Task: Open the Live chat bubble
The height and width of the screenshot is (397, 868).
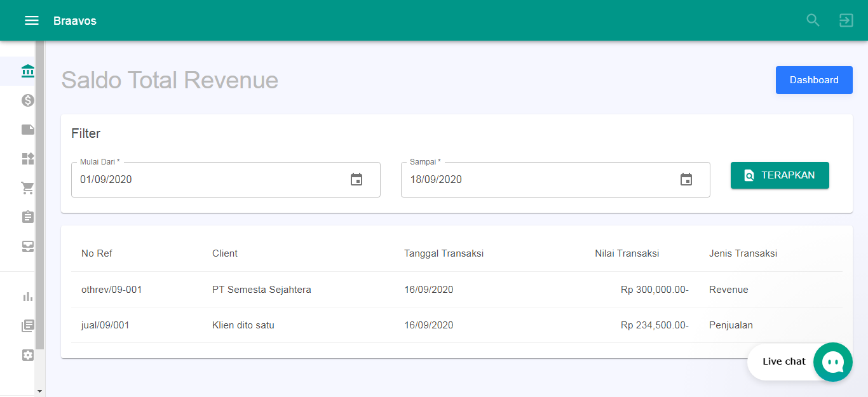Action: pos(832,362)
